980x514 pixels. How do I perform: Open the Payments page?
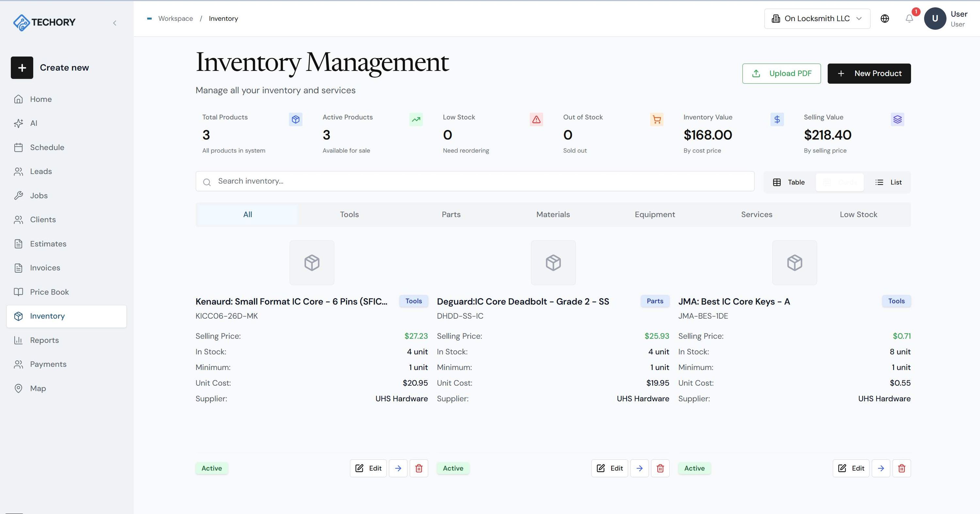tap(67, 364)
